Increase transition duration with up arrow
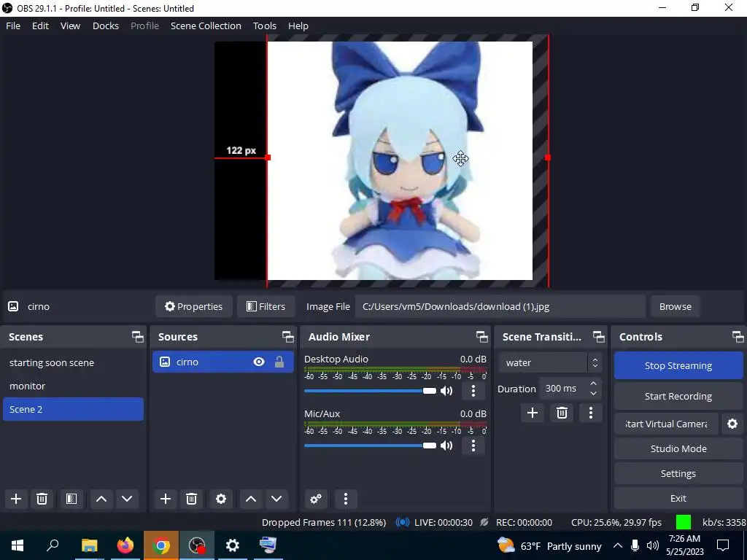The width and height of the screenshot is (747, 560). [x=593, y=384]
